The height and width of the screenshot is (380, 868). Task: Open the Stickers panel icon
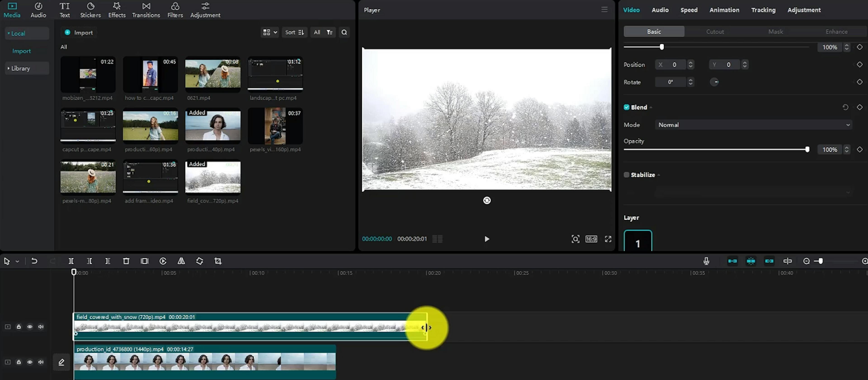click(x=90, y=10)
